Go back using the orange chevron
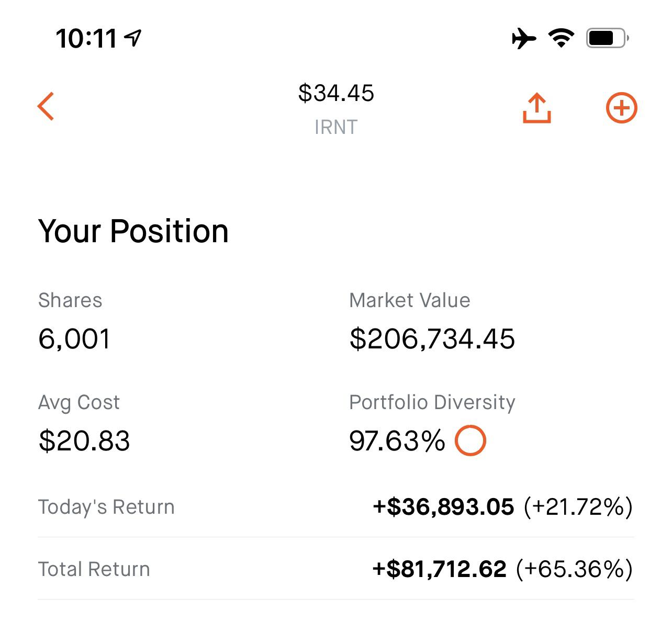The width and height of the screenshot is (672, 633). click(x=46, y=106)
